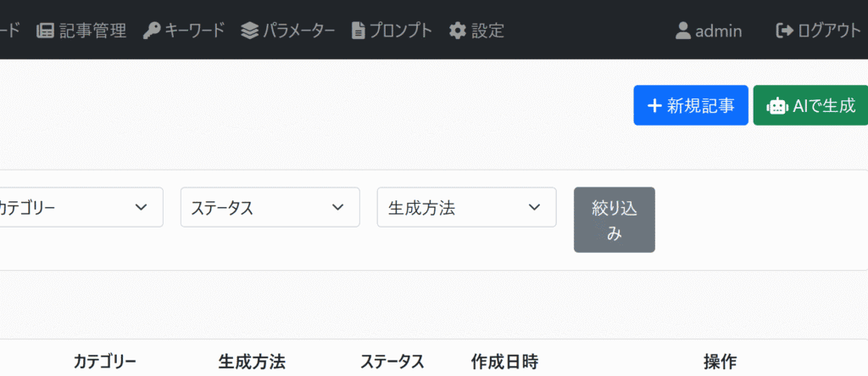
Task: Click the 作成日時 table column header
Action: [x=504, y=362]
